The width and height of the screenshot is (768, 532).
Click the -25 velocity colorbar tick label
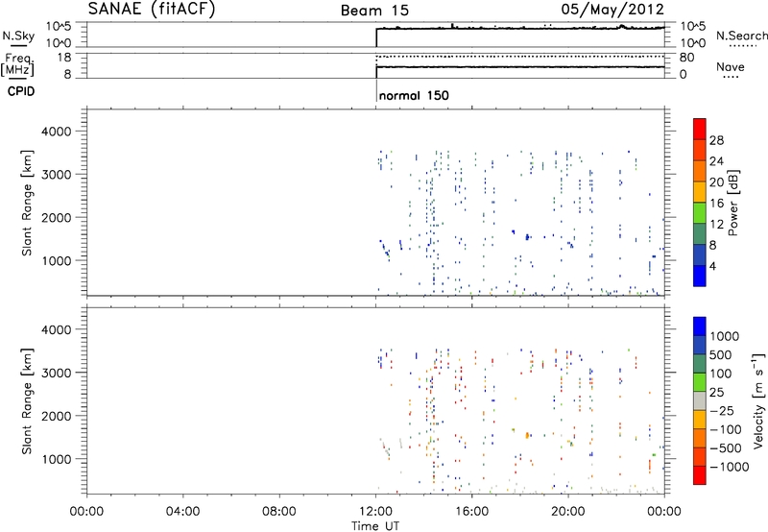(722, 411)
